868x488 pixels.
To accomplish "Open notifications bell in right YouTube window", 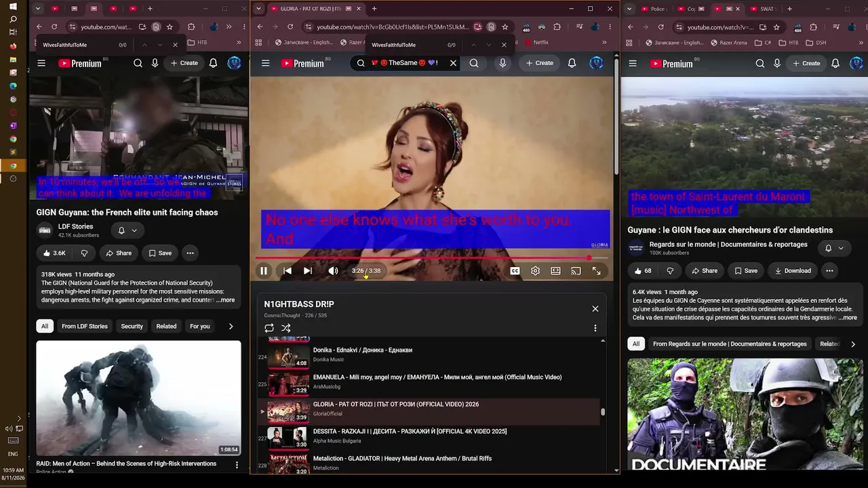I will pos(835,63).
